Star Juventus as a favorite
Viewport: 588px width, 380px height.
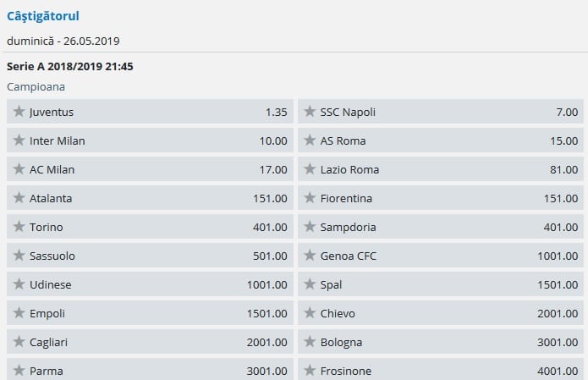[x=19, y=112]
